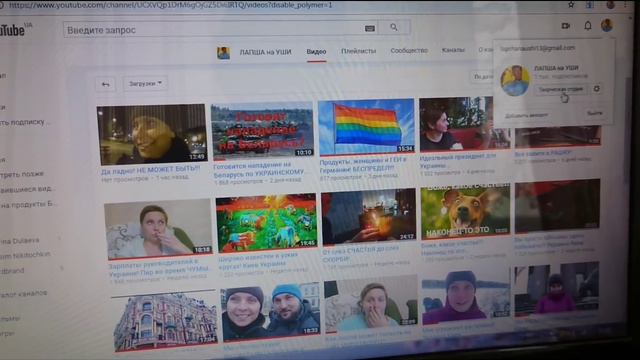Click the Dulaeva subscription in sidebar
Image resolution: width=640 pixels, height=360 pixels.
tap(20, 241)
